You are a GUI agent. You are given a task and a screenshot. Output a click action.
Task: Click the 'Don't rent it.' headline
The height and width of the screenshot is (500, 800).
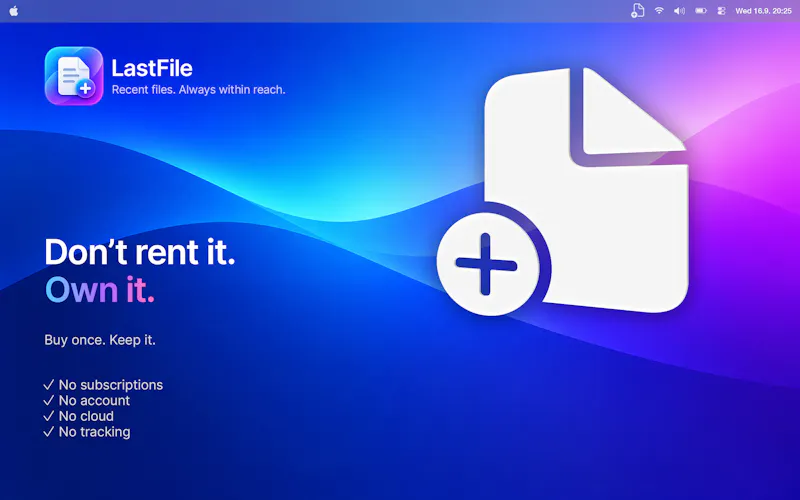point(140,252)
